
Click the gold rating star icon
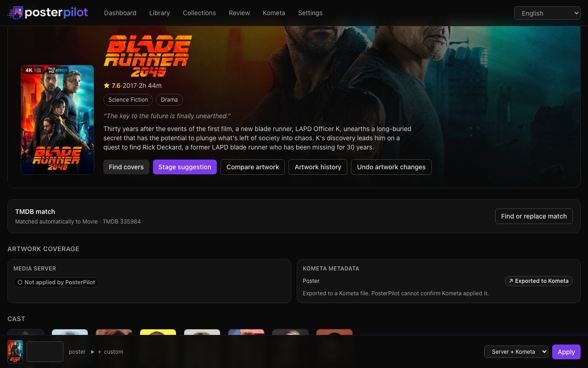pyautogui.click(x=107, y=86)
